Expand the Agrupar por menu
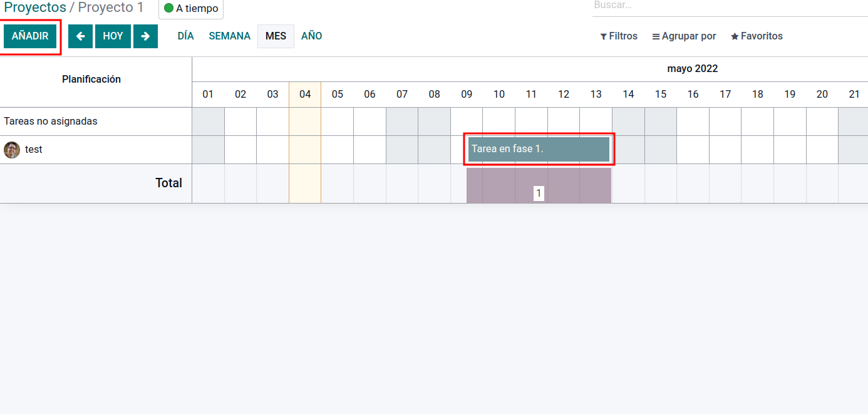The height and width of the screenshot is (414, 868). pyautogui.click(x=684, y=36)
